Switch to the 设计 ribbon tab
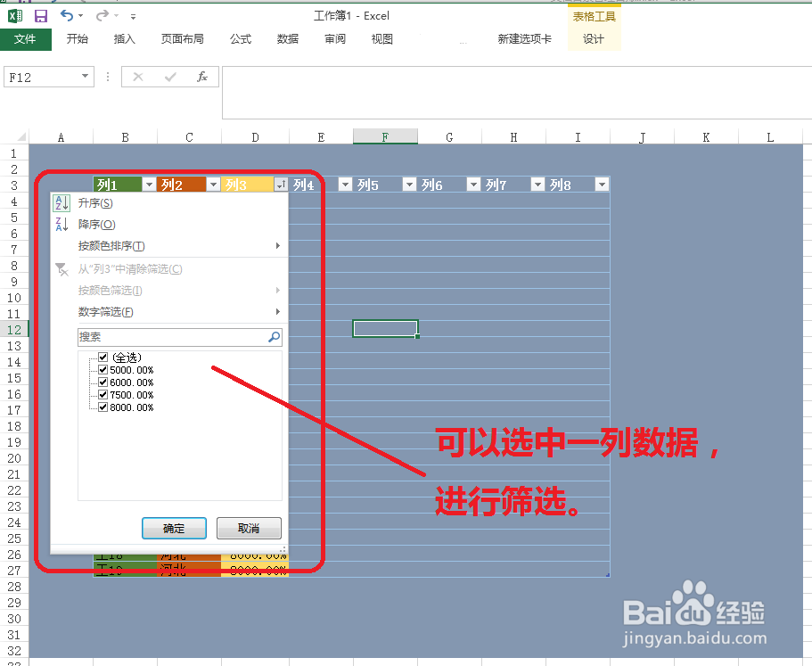The height and width of the screenshot is (666, 812). coord(594,39)
